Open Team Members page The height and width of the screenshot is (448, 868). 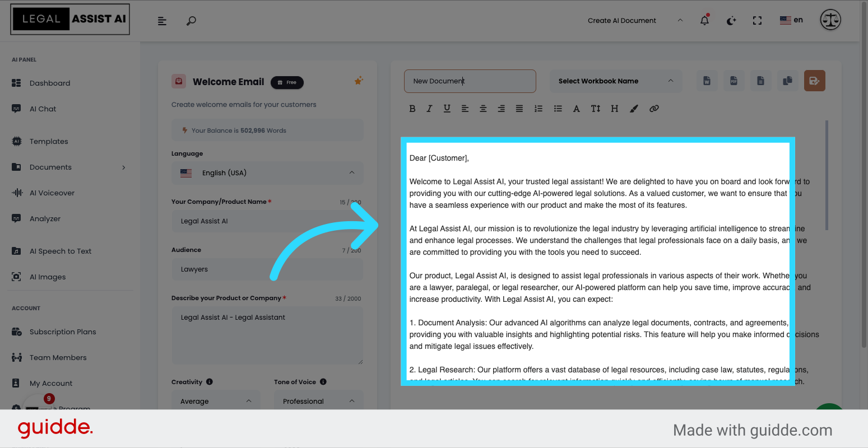pos(58,358)
